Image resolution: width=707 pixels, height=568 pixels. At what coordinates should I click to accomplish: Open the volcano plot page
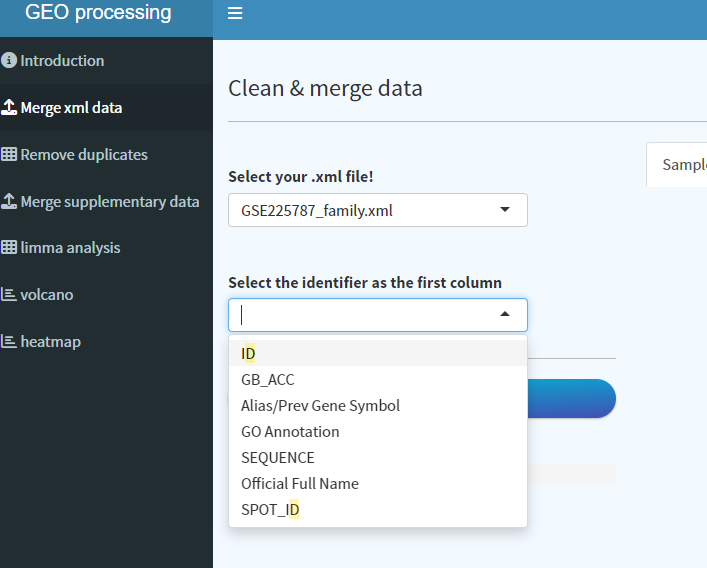point(106,294)
